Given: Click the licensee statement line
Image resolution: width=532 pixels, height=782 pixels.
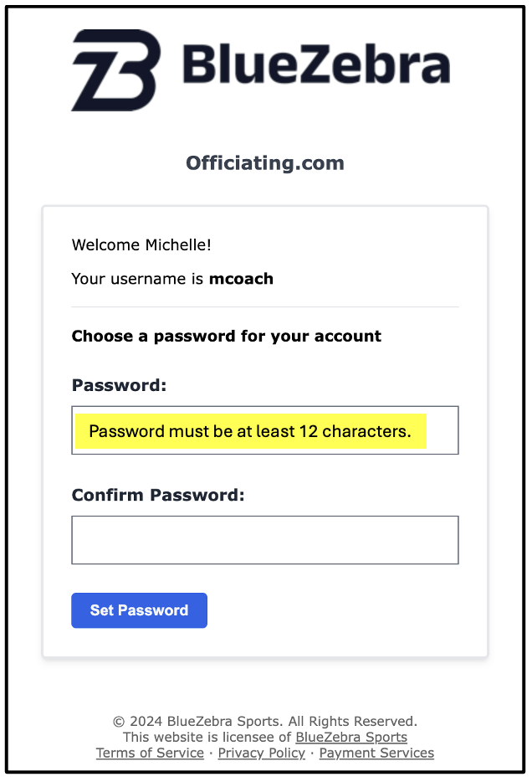Looking at the screenshot, I should pos(265,737).
